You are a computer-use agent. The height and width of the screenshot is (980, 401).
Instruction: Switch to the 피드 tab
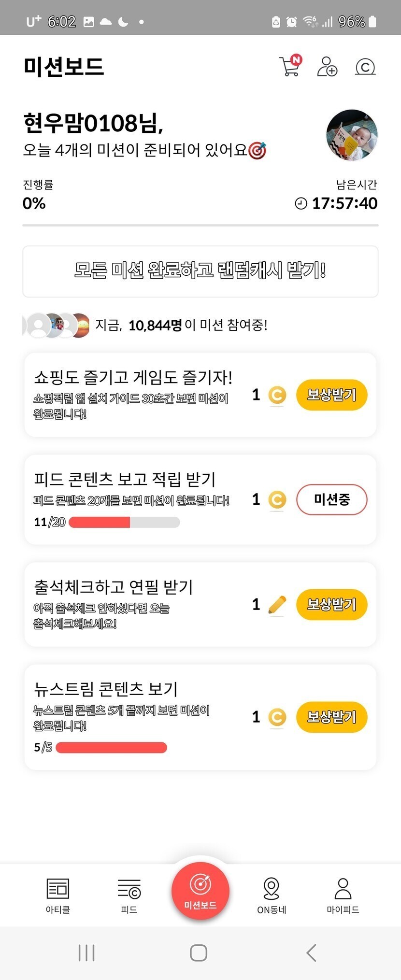point(129,896)
